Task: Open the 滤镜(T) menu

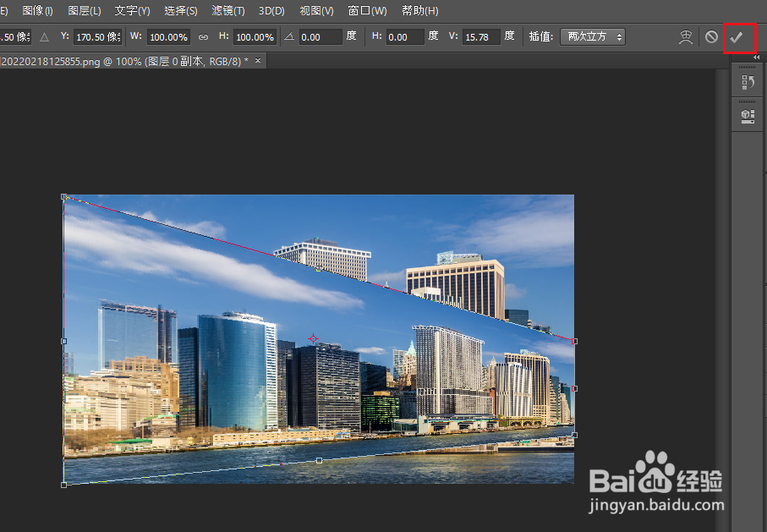Action: pyautogui.click(x=228, y=11)
